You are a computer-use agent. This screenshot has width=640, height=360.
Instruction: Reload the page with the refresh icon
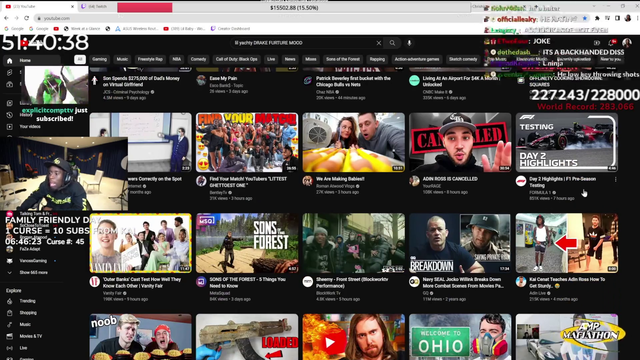tap(27, 18)
